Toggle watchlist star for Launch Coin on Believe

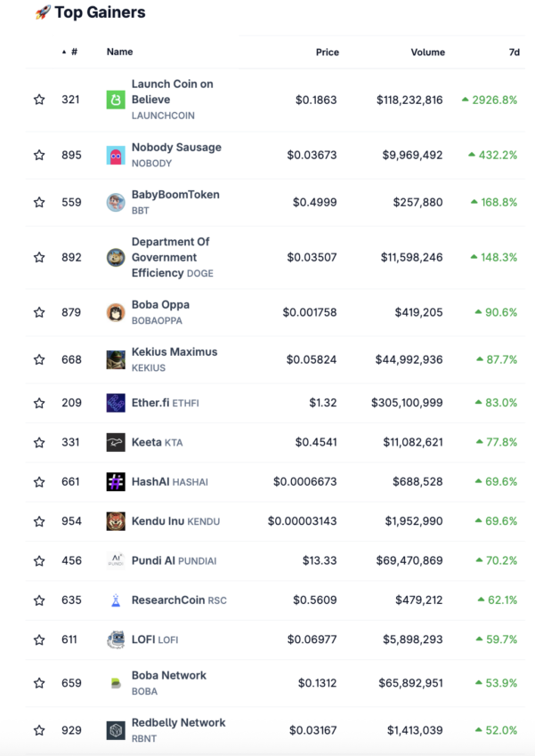[39, 100]
